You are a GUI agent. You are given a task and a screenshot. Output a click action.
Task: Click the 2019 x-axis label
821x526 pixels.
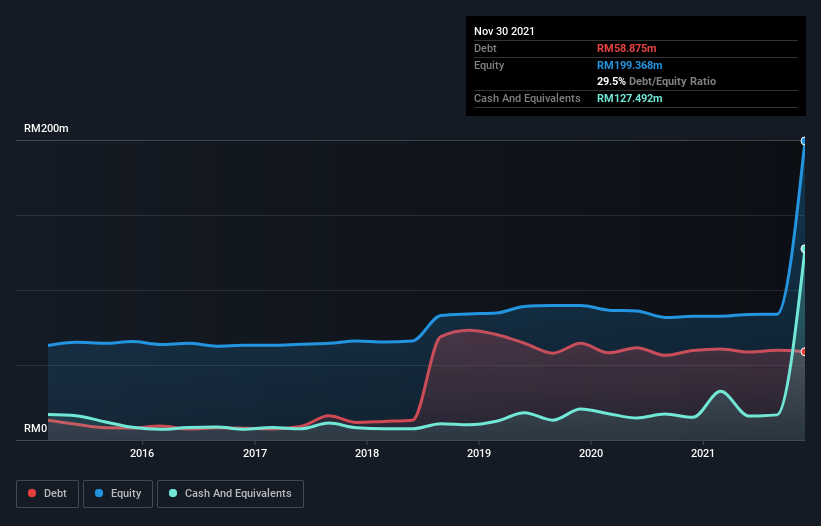(479, 453)
